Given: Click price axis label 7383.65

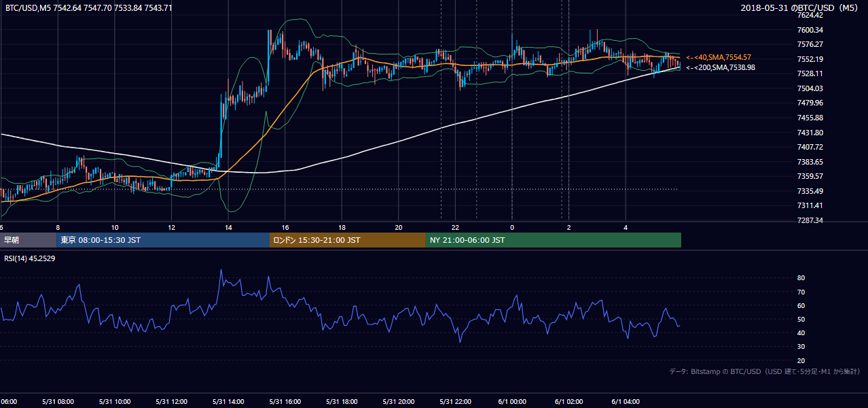Looking at the screenshot, I should [810, 162].
